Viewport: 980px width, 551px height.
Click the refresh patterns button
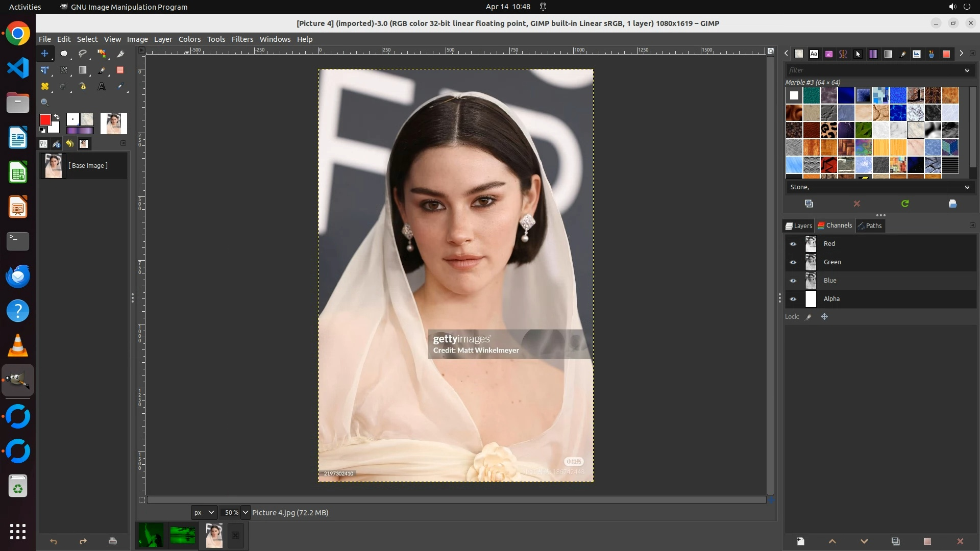905,204
